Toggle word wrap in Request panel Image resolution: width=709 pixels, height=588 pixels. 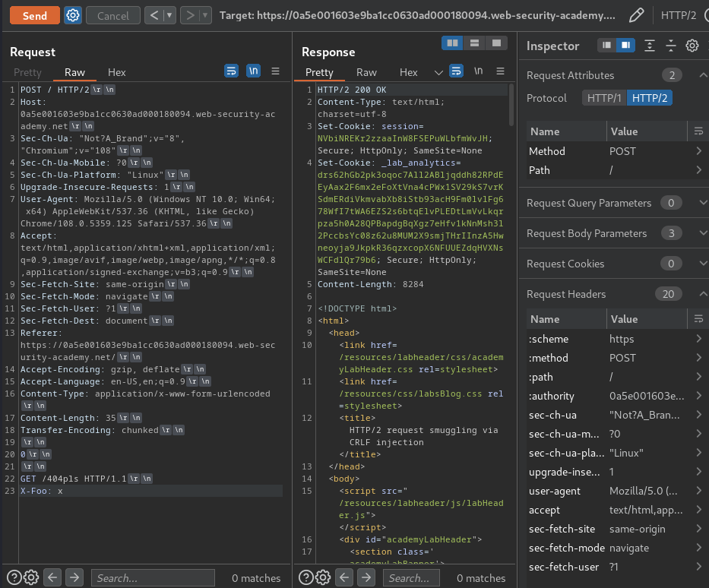231,71
